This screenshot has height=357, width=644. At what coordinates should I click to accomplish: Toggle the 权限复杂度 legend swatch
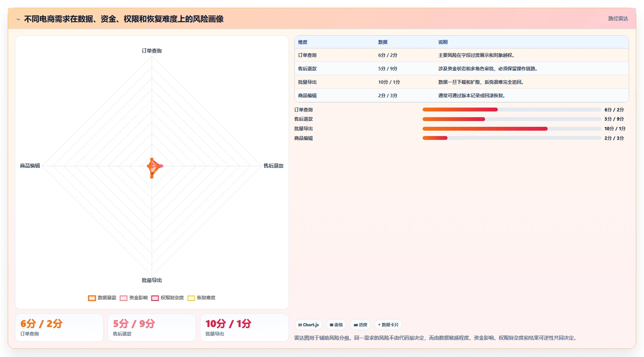(155, 298)
